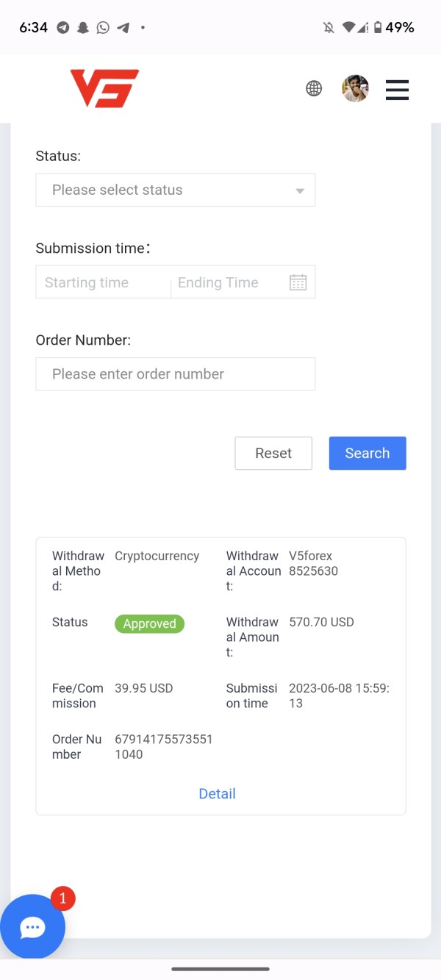
Task: Tap the red chat notification badge
Action: pyautogui.click(x=63, y=898)
